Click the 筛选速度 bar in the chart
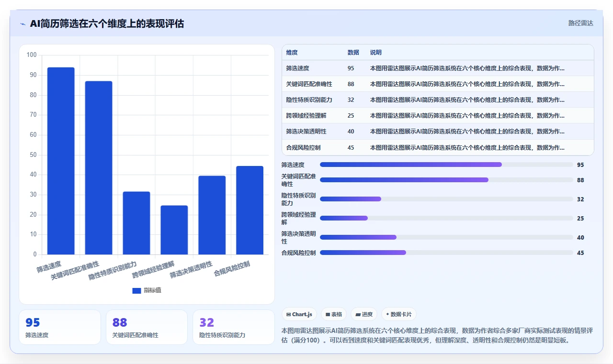Viewport: 613px width, 364px height. coord(61,161)
